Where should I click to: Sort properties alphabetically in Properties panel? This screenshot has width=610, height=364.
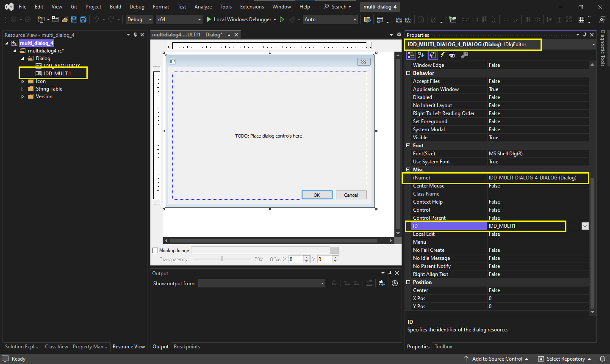(x=421, y=55)
